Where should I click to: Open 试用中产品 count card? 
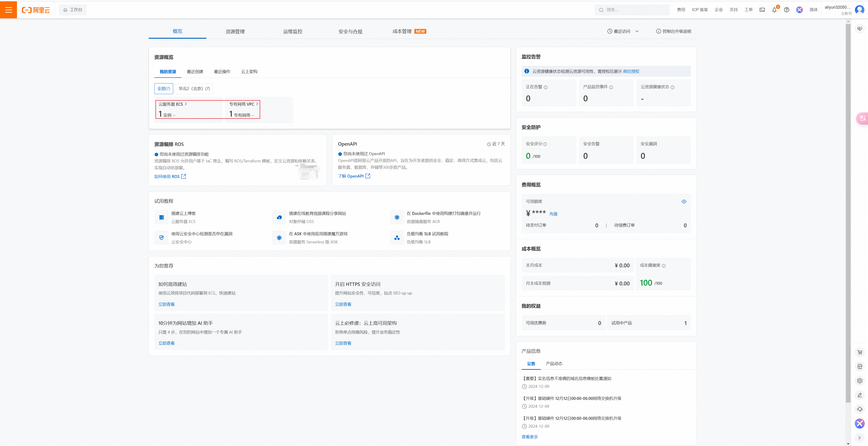tap(649, 323)
